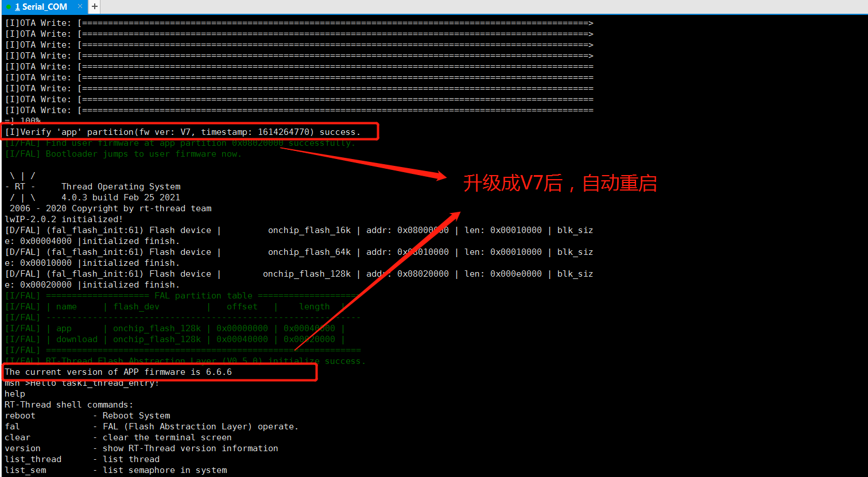Click 'list_sem - list semaphore in system' entry
This screenshot has width=868, height=477.
116,470
